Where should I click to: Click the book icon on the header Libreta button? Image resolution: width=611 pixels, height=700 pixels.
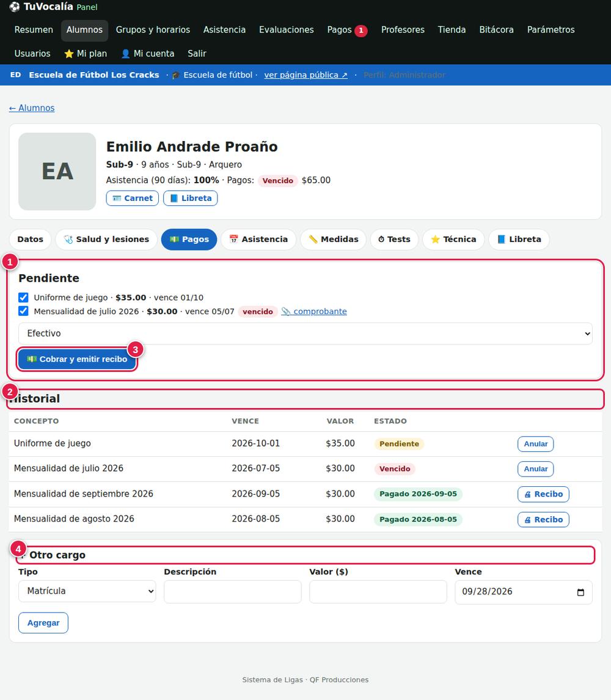174,199
